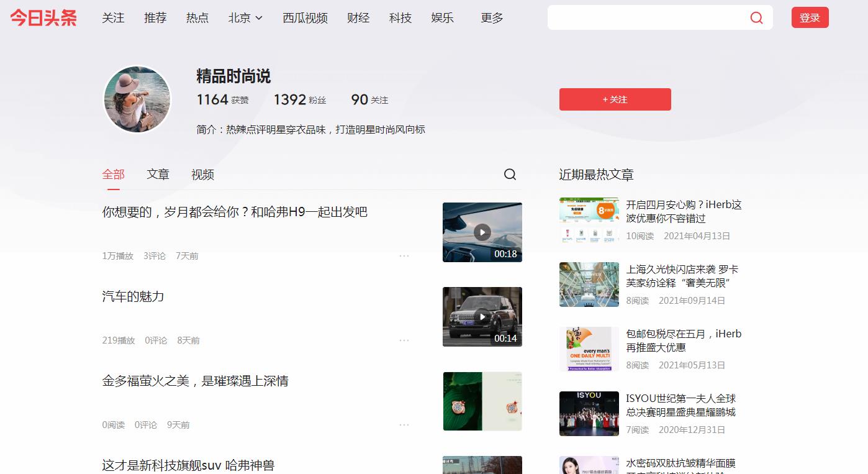The width and height of the screenshot is (868, 474).
Task: Open hot article 水密码双肽抗皱精华面膜
Action: pyautogui.click(x=680, y=465)
